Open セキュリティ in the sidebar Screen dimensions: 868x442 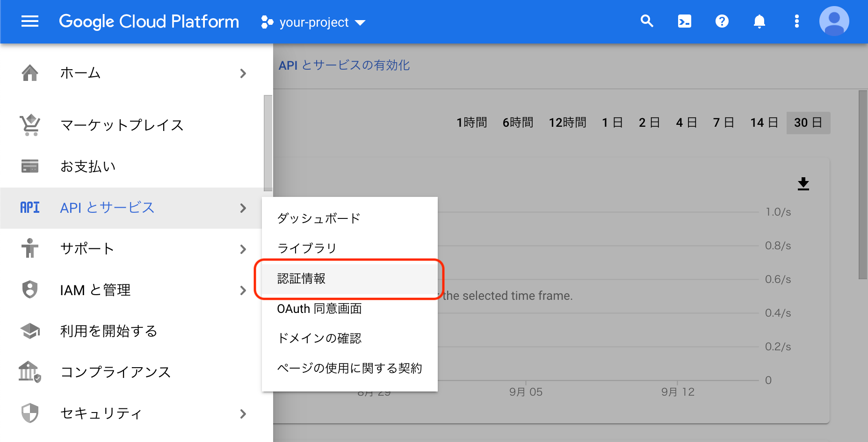click(101, 413)
